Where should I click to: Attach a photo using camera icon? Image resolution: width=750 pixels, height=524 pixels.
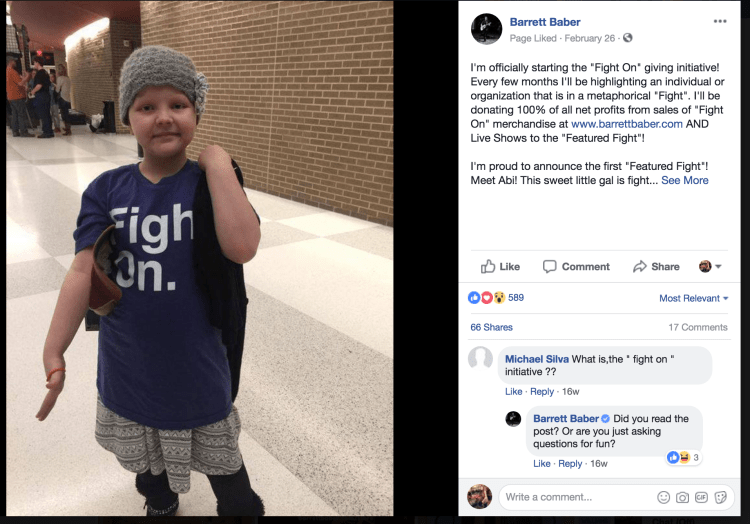point(682,497)
